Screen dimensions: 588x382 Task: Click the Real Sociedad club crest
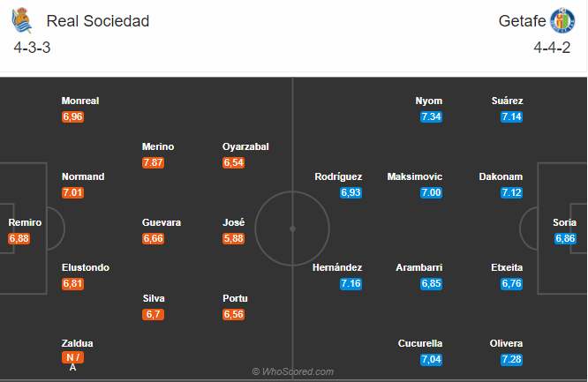click(21, 20)
